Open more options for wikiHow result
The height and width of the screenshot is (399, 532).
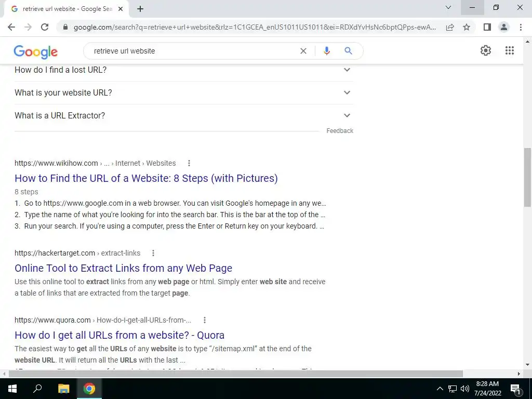(189, 163)
